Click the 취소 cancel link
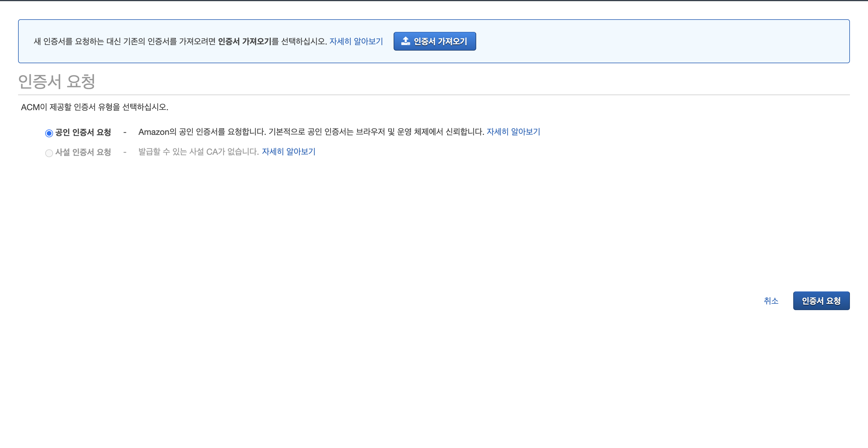 coord(771,300)
